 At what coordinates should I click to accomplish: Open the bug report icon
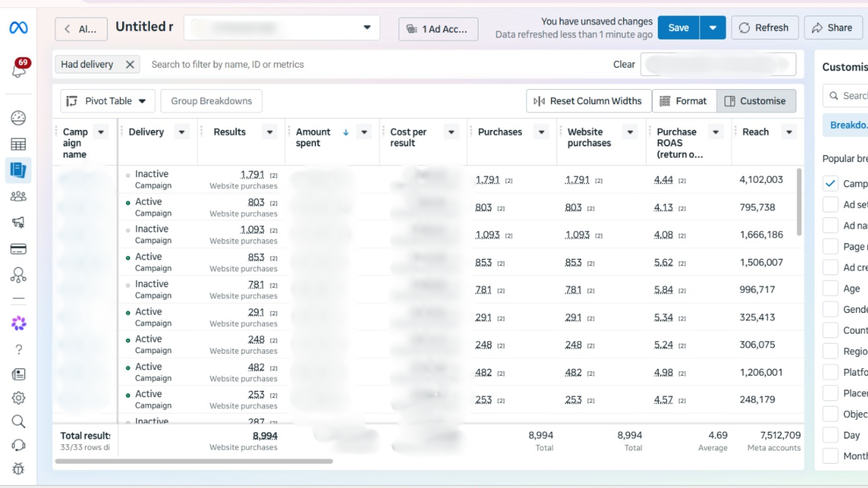point(19,468)
